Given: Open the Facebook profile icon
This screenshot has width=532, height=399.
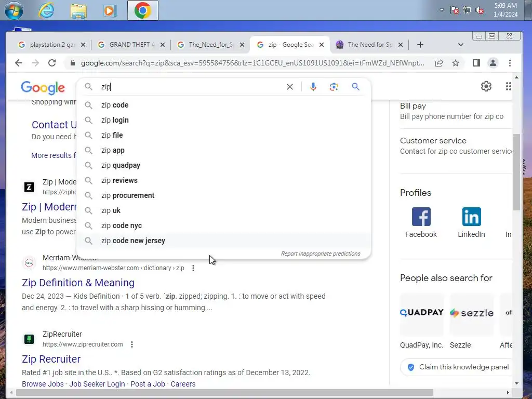Looking at the screenshot, I should [421, 217].
